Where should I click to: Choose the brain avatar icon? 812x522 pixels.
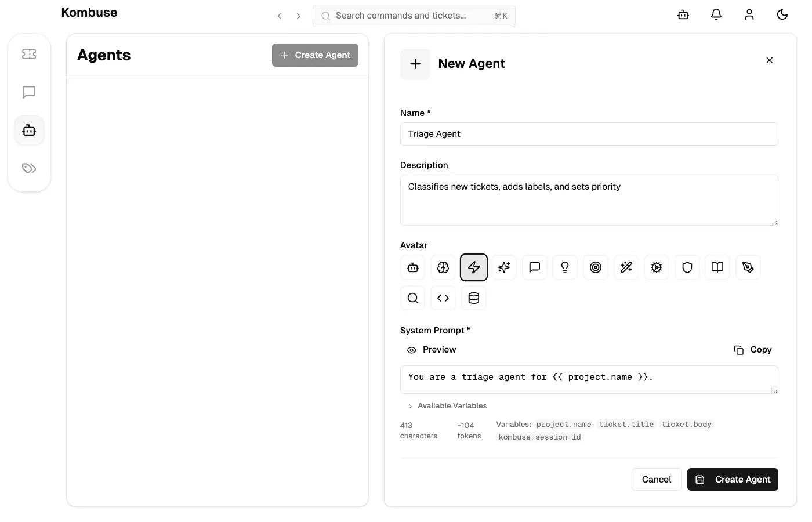443,267
